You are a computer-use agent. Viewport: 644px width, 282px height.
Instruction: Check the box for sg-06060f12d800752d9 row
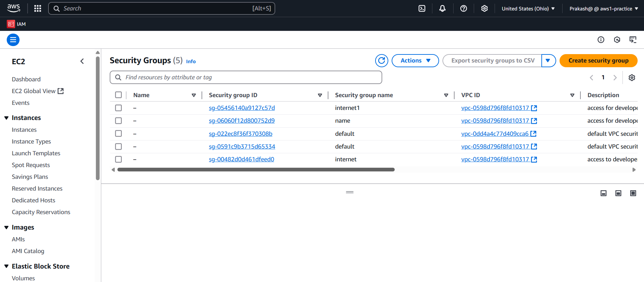coord(118,121)
